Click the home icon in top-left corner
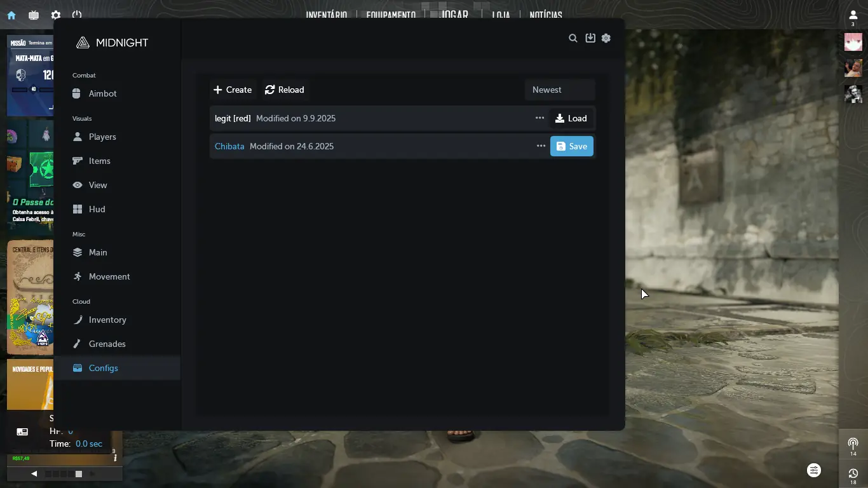 coord(11,15)
